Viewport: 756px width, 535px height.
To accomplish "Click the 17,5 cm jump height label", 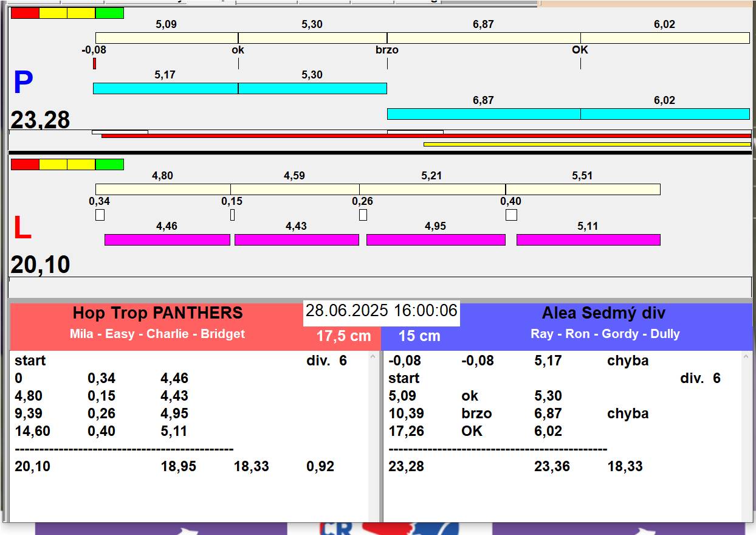I will [343, 336].
